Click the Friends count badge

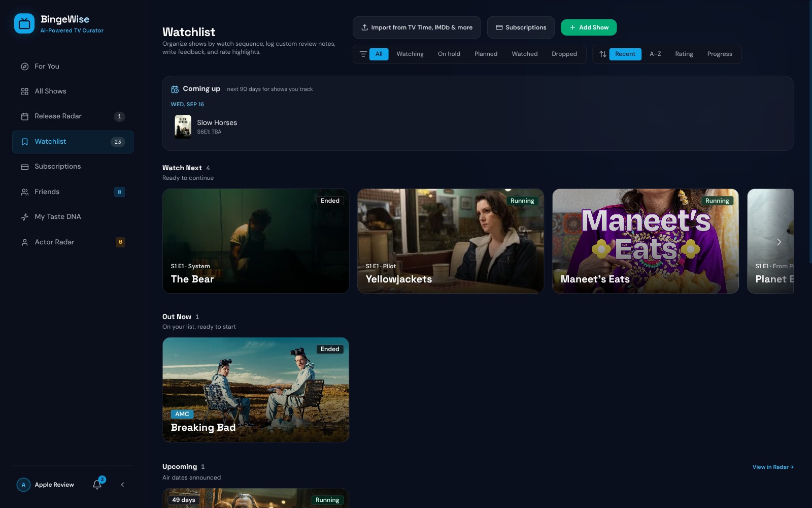[119, 192]
